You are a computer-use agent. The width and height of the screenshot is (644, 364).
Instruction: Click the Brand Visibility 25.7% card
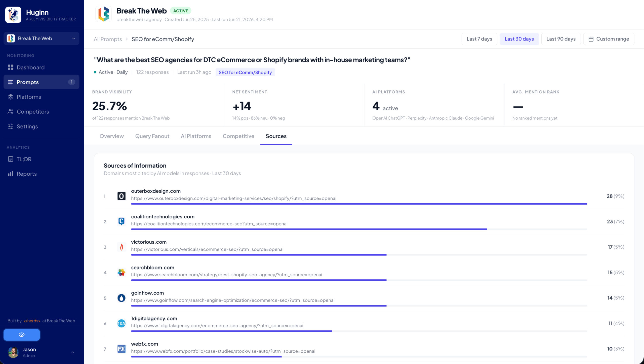154,105
